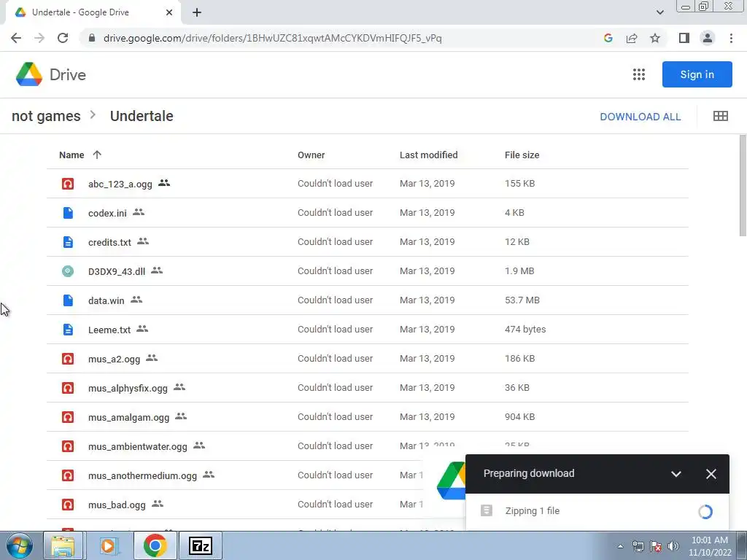Viewport: 747px width, 560px height.
Task: Open the Chrome three-dot menu
Action: click(x=731, y=38)
